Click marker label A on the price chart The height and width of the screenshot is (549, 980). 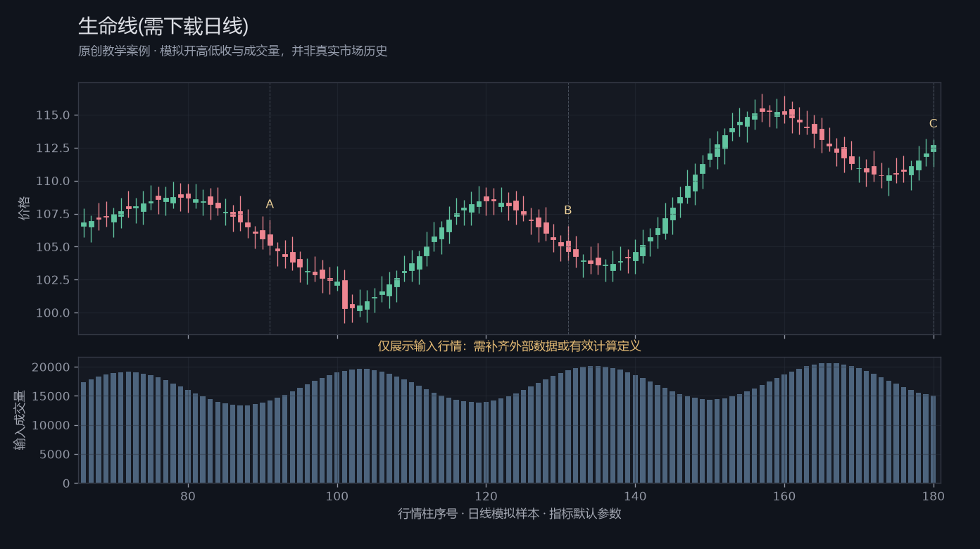tap(270, 204)
